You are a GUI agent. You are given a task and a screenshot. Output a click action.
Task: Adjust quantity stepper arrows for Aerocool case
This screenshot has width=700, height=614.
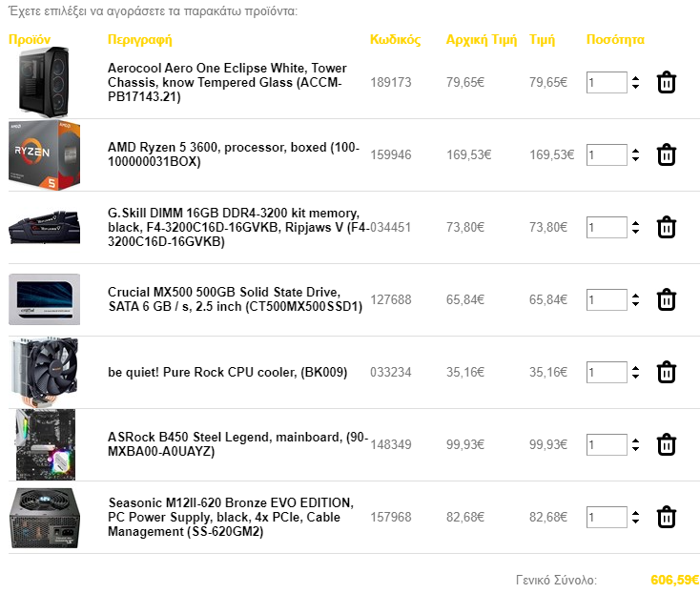(635, 83)
